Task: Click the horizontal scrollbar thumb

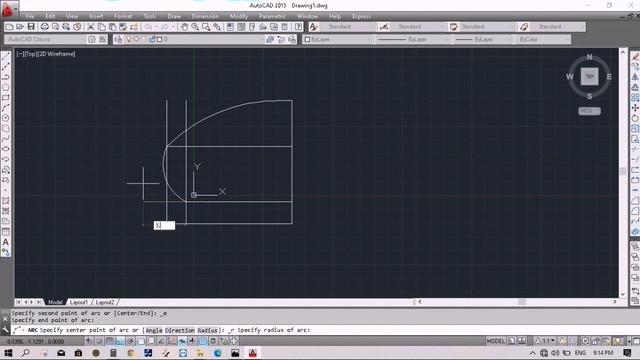Action: (522, 302)
